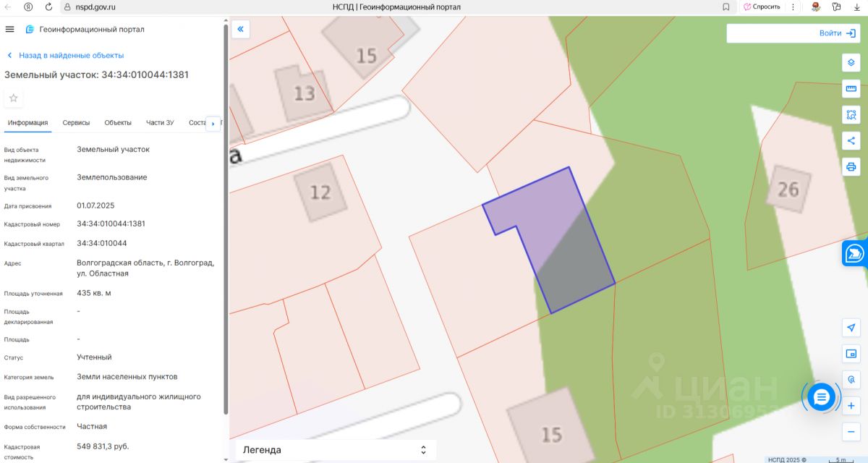Screen dimensions: 868x463
Task: Zoom in on the map with plus
Action: 851,406
